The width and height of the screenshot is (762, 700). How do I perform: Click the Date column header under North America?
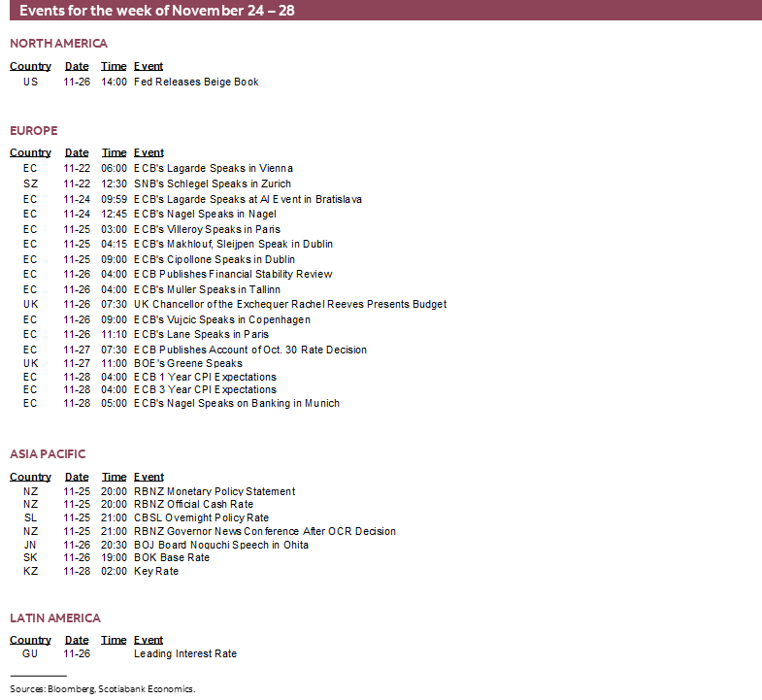[x=77, y=66]
